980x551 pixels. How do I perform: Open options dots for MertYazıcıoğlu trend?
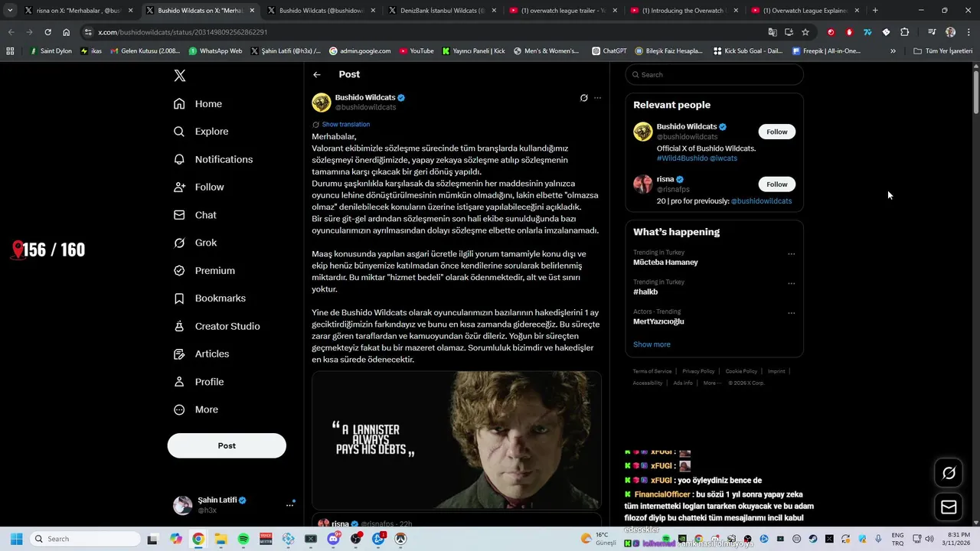tap(792, 313)
